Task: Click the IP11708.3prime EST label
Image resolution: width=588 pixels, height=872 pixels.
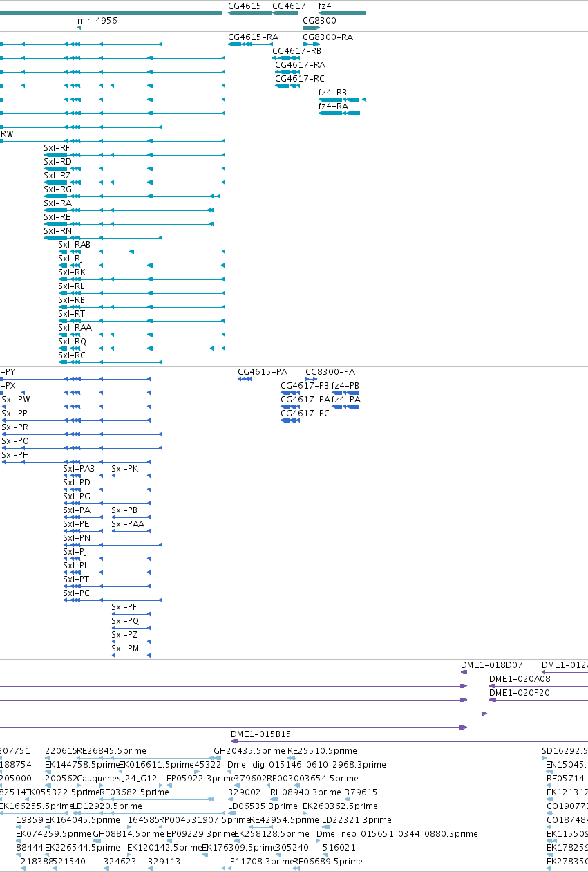Action: (x=261, y=862)
